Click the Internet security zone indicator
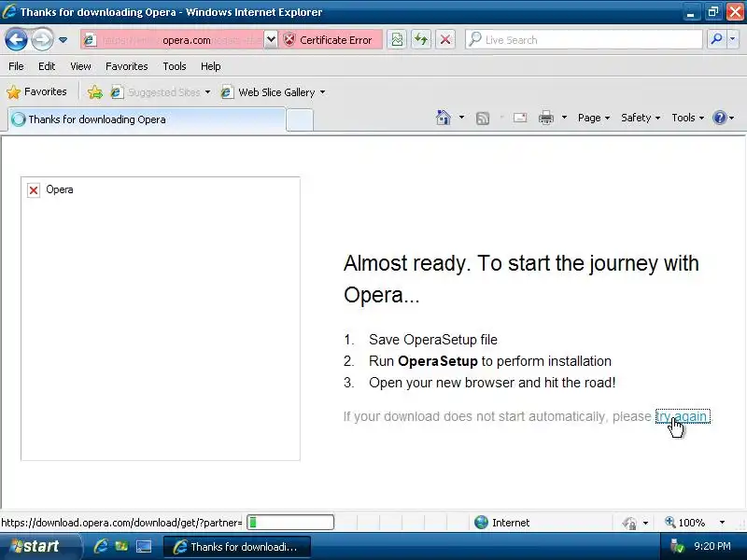Image resolution: width=747 pixels, height=560 pixels. [x=501, y=523]
